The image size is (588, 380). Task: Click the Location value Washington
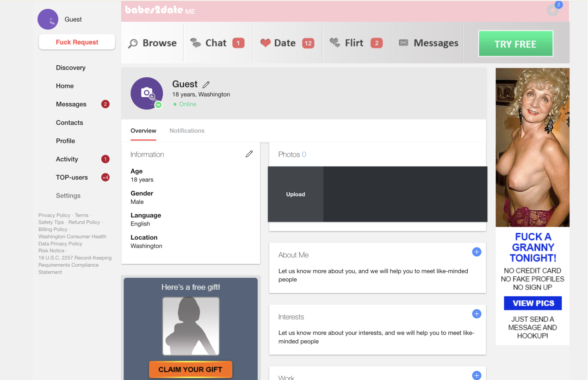coord(146,246)
